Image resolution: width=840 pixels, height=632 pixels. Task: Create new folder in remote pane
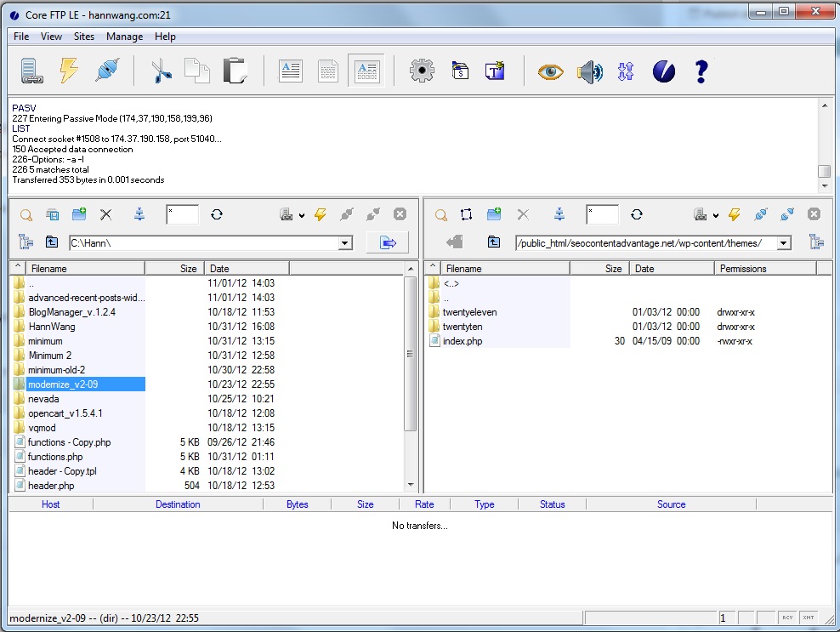pyautogui.click(x=494, y=214)
